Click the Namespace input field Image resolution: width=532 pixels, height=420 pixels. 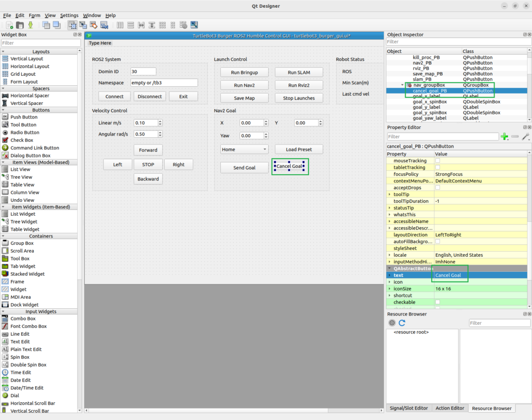click(x=164, y=83)
